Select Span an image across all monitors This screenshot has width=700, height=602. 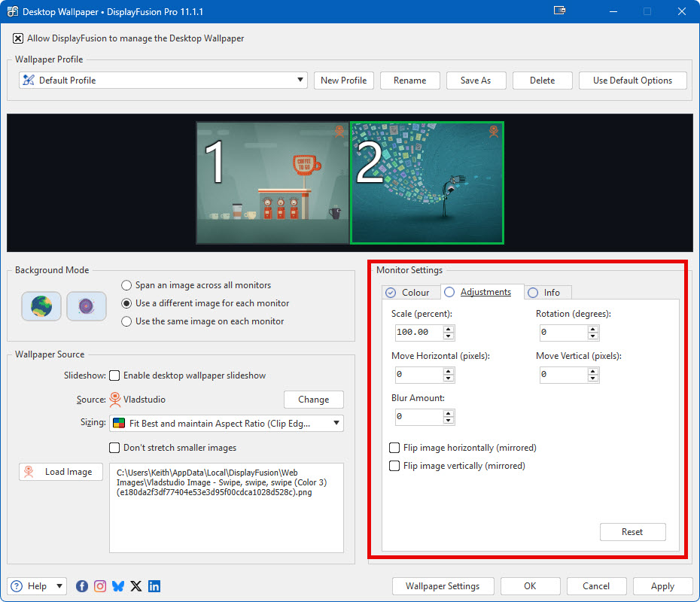click(x=126, y=285)
